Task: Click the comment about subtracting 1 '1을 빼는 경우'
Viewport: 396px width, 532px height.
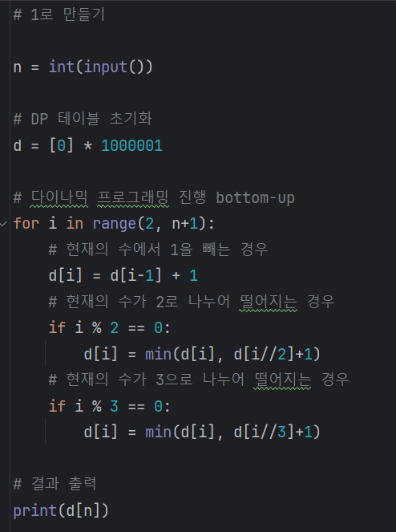Action: (x=219, y=250)
